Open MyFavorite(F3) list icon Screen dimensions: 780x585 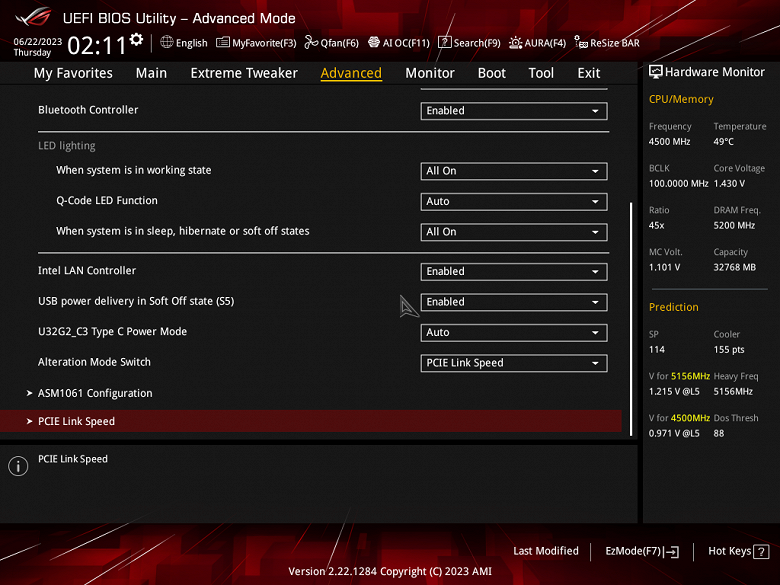tap(223, 42)
